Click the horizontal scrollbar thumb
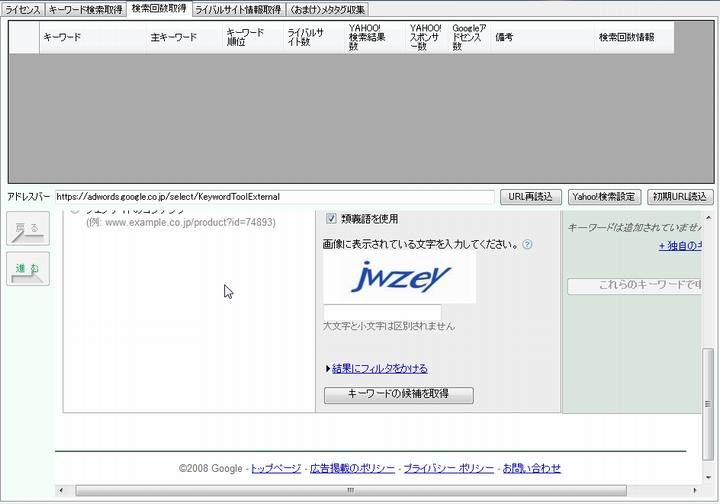Screen dimensions: 720x504 [351, 490]
